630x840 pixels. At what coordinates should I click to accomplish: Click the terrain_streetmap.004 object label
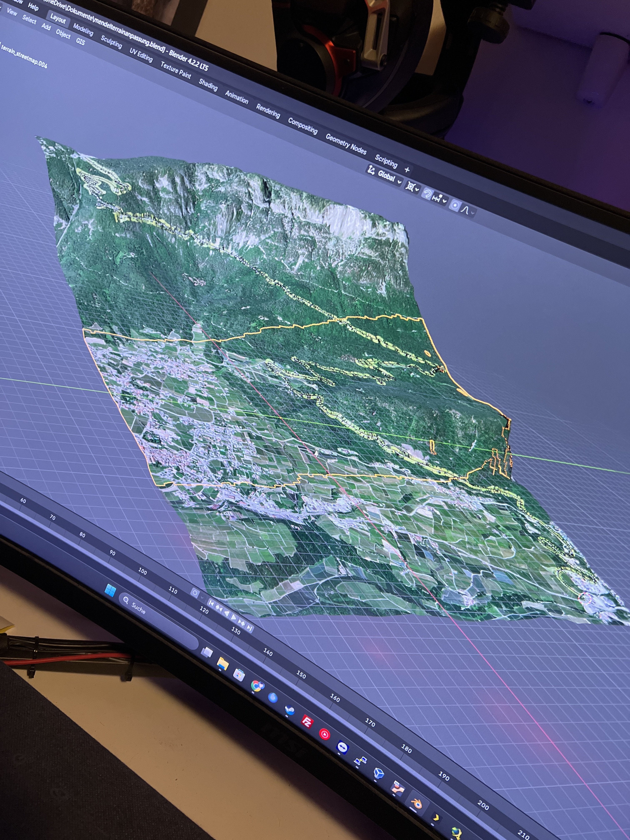(24, 57)
